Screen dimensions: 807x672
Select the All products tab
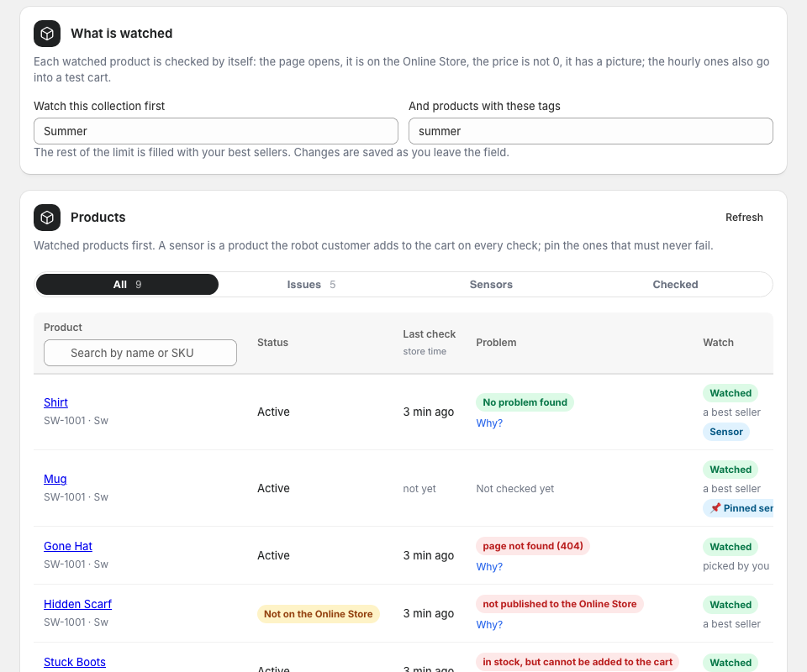point(127,284)
